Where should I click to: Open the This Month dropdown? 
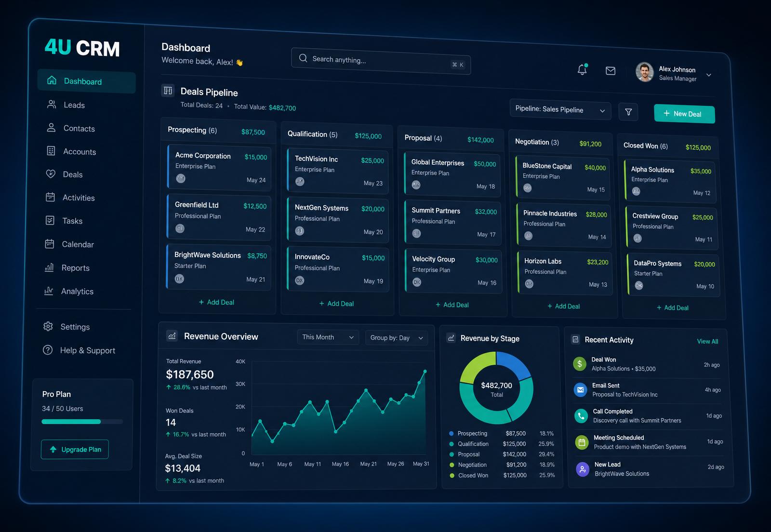pyautogui.click(x=328, y=337)
